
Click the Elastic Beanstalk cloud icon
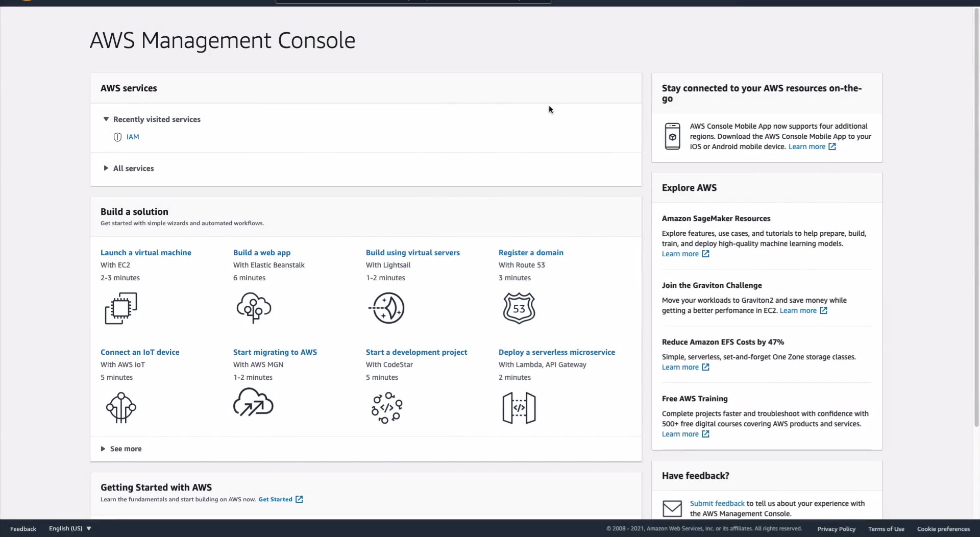click(254, 308)
